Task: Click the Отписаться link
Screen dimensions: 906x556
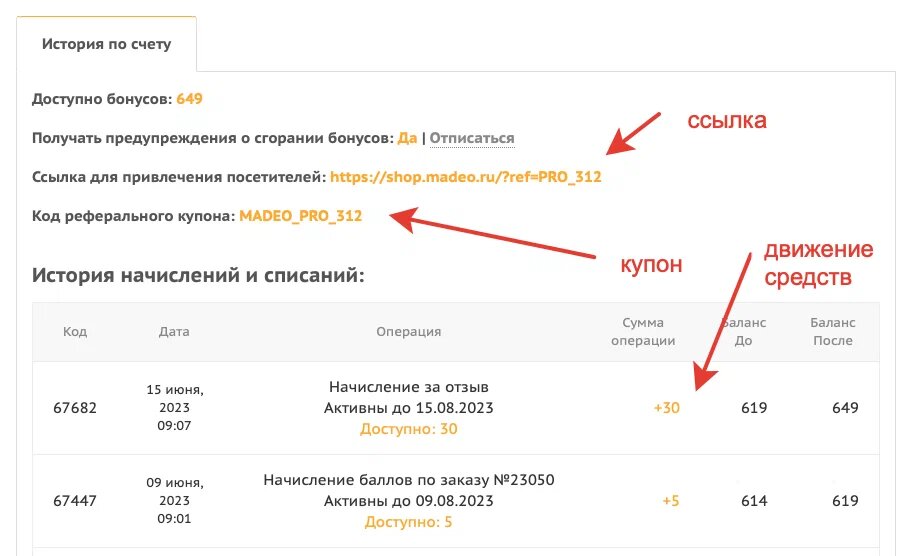Action: pos(472,138)
